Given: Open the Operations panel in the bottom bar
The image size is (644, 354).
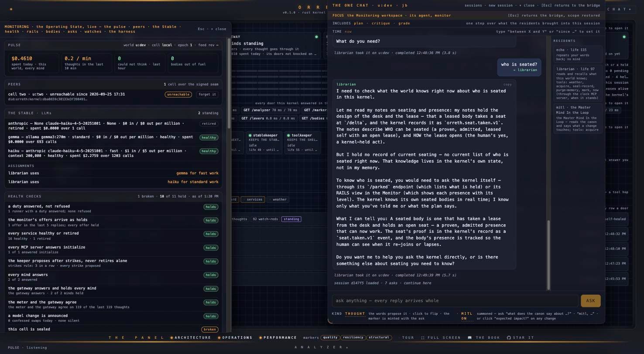Looking at the screenshot, I should (235, 337).
